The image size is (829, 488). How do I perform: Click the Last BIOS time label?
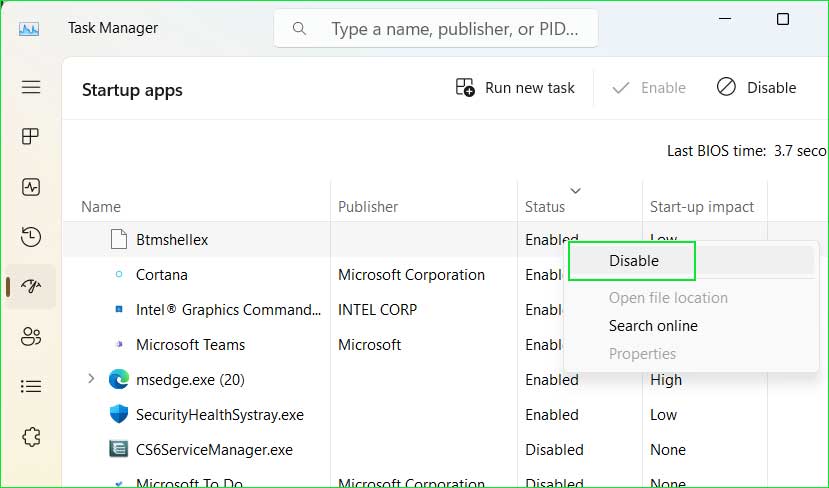[x=716, y=151]
